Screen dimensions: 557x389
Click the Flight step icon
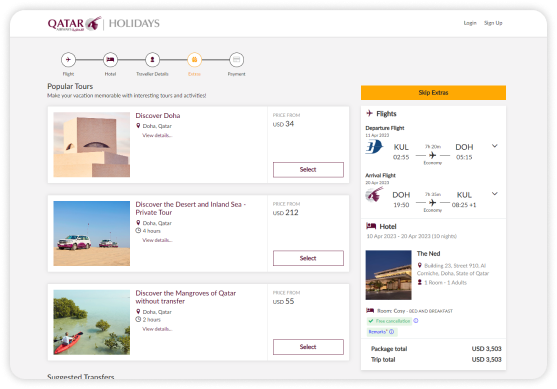click(x=68, y=60)
